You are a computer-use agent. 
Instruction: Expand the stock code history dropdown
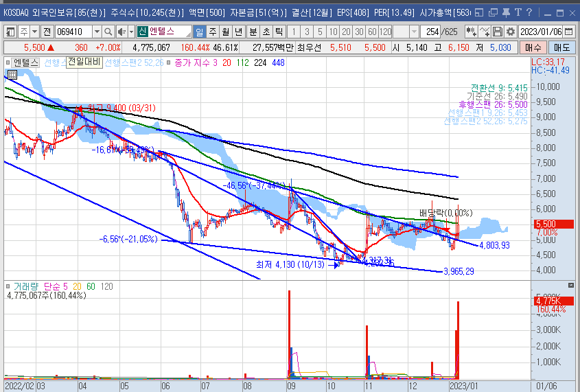97,32
